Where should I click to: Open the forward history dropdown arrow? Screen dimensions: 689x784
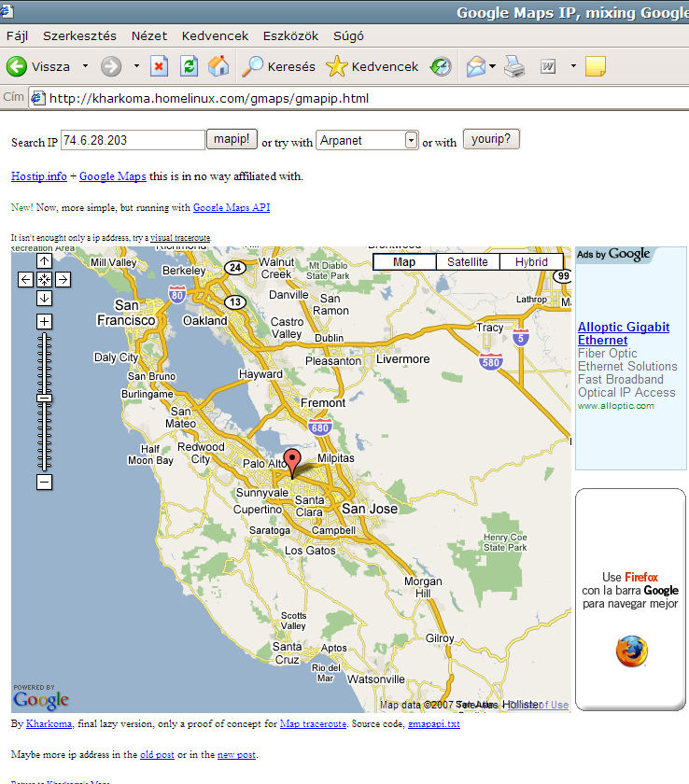136,66
